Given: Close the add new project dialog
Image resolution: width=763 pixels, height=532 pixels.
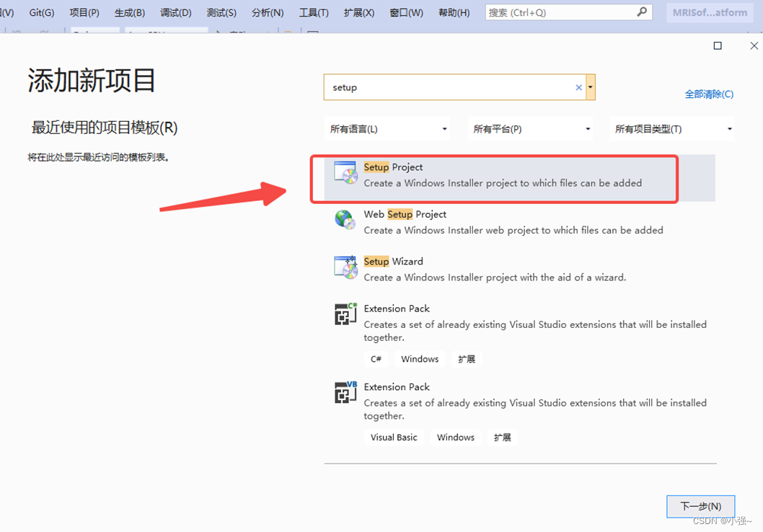Looking at the screenshot, I should [x=754, y=45].
